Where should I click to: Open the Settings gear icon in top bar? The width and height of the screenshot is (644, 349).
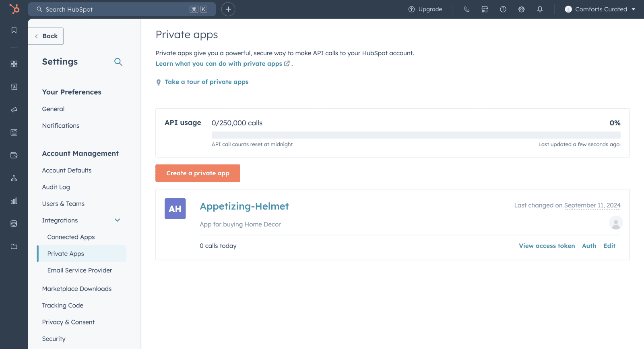(521, 9)
